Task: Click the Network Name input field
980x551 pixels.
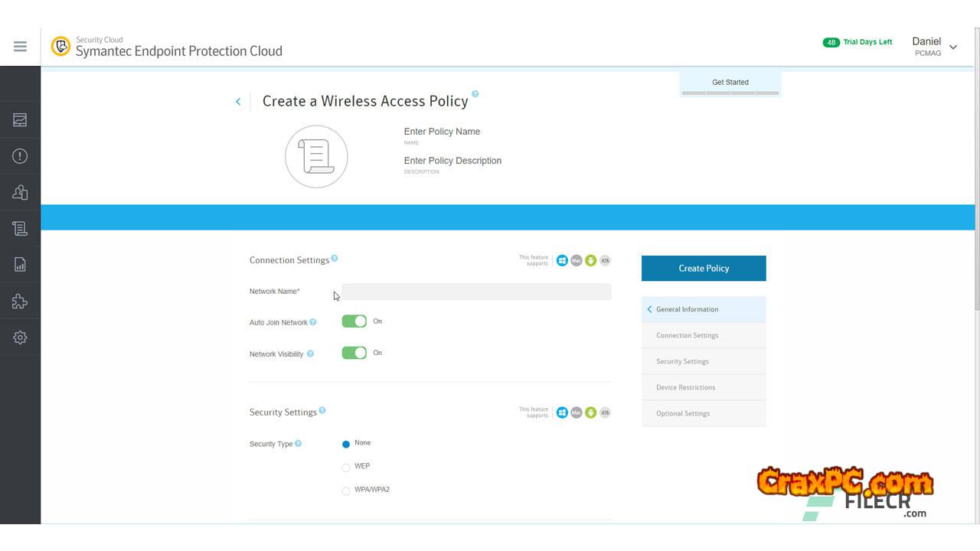Action: pos(476,292)
